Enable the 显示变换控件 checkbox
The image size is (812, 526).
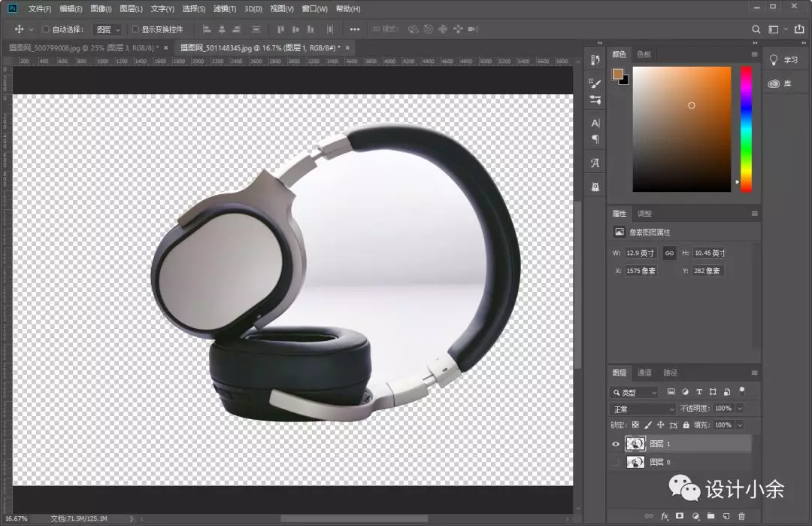click(135, 29)
